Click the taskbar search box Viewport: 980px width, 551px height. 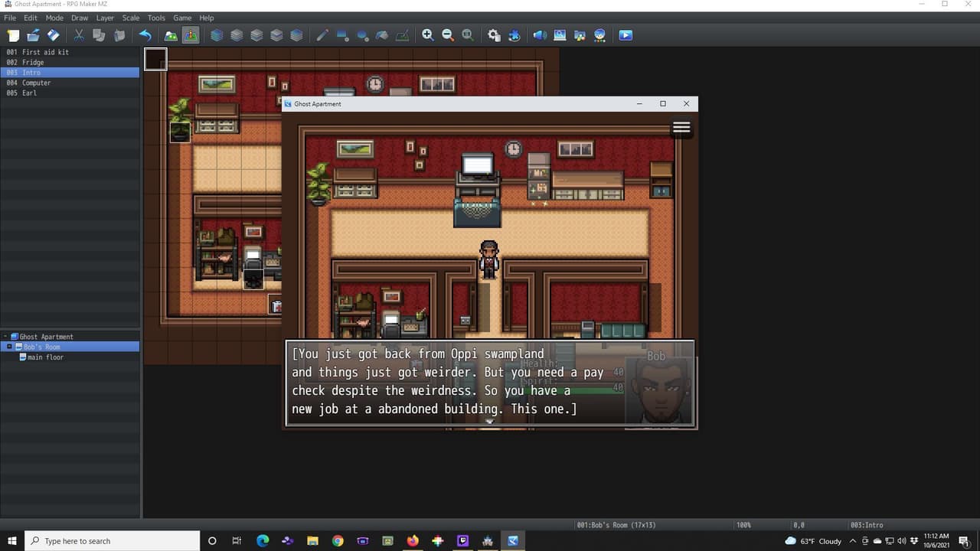pyautogui.click(x=113, y=541)
